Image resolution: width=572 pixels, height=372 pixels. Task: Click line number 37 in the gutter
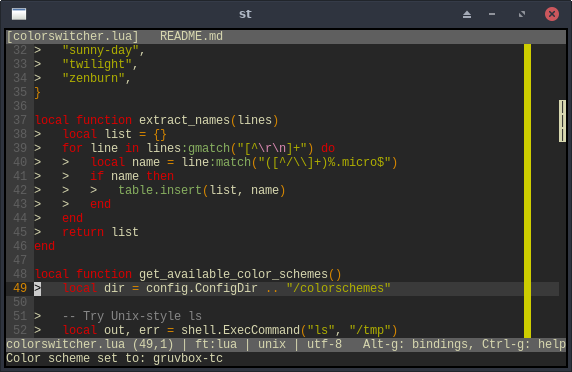(20, 120)
